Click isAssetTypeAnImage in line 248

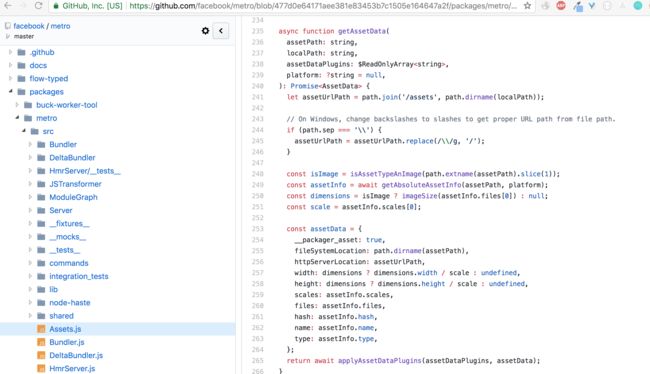pyautogui.click(x=386, y=174)
